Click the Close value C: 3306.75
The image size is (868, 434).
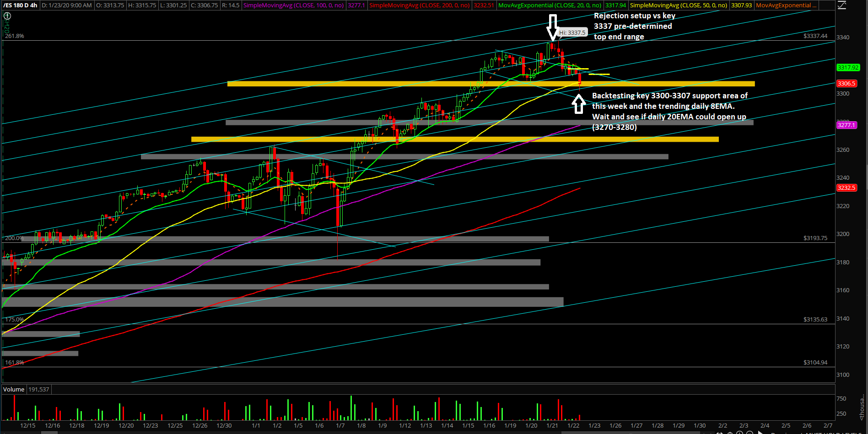pos(204,5)
